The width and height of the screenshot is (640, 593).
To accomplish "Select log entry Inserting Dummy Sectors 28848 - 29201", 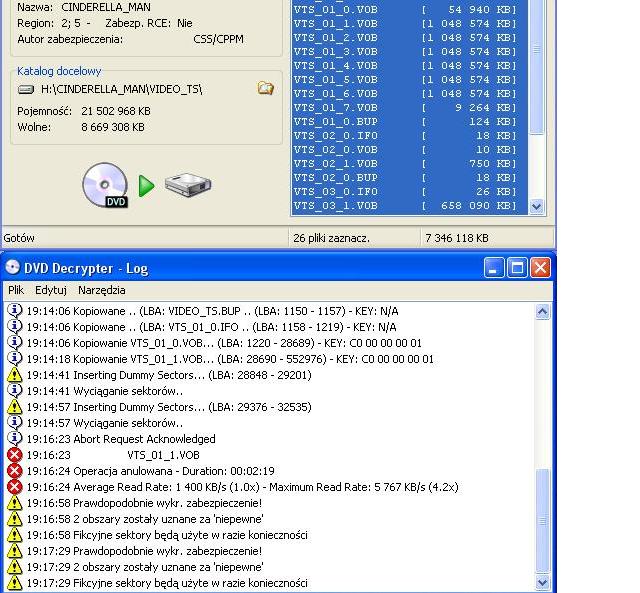I will click(169, 375).
